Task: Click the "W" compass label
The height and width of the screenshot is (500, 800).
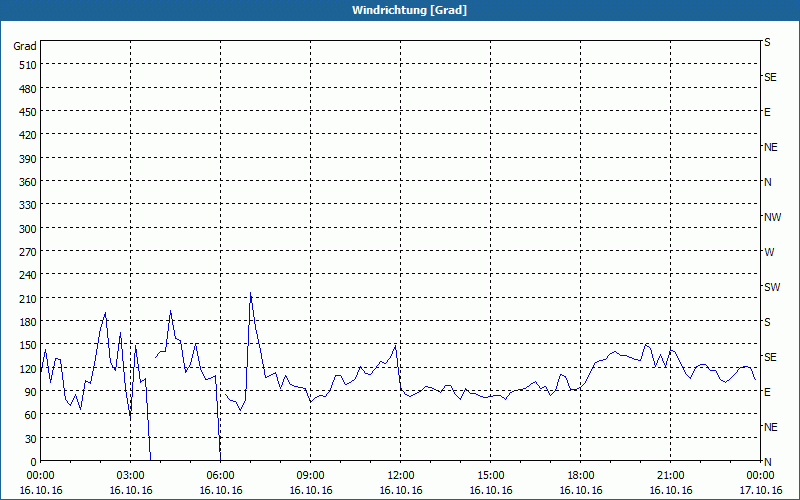Action: click(769, 252)
